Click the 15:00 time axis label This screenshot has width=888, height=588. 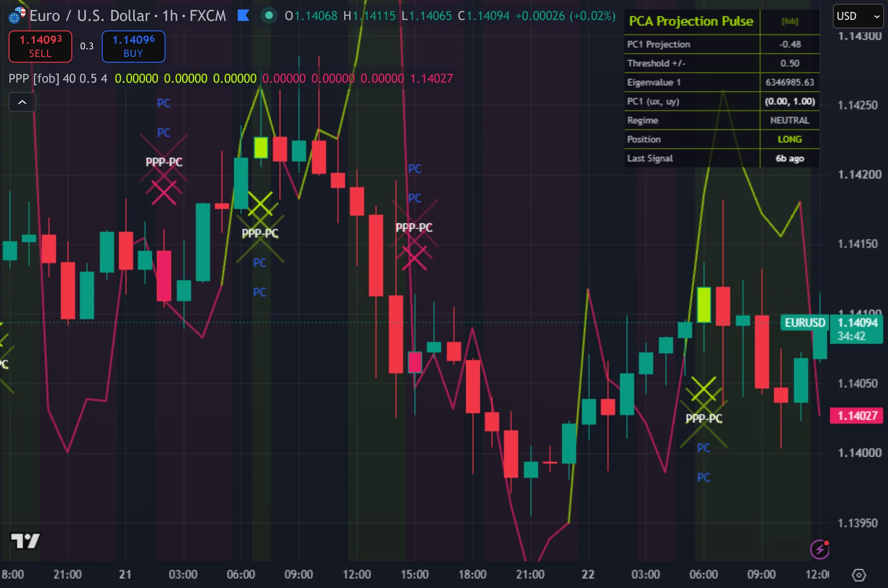point(414,575)
